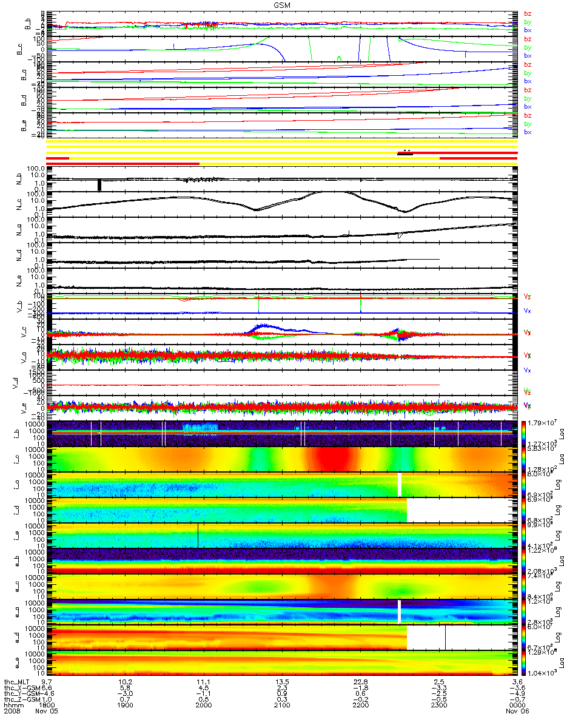
Task: Select the by legend label of the B_b panel
Action: click(x=528, y=22)
